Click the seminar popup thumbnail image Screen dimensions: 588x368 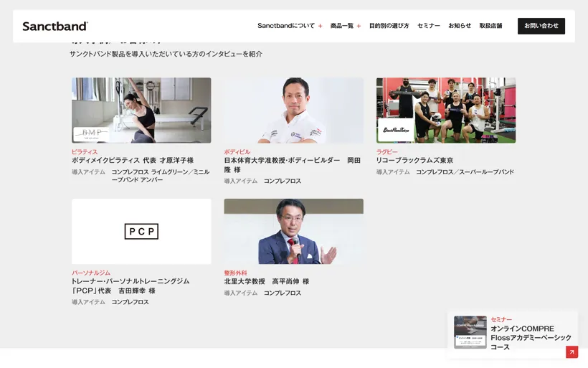tap(470, 332)
